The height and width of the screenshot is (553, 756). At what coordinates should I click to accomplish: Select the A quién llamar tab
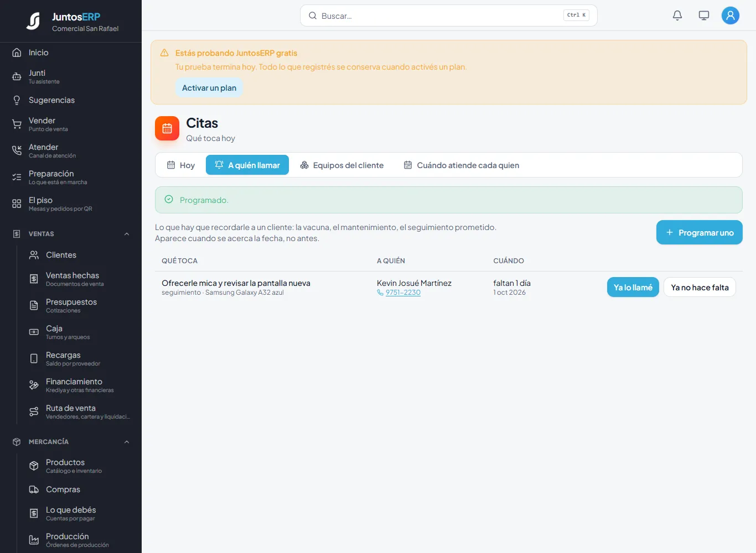(247, 165)
